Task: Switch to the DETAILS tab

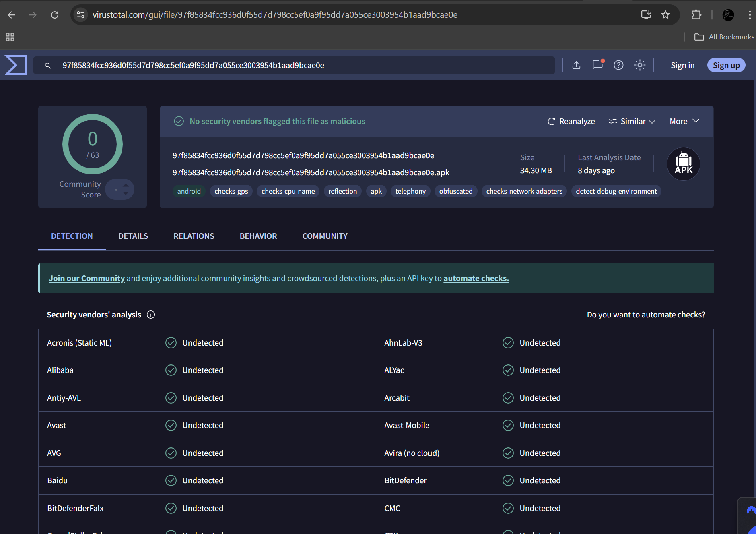Action: click(133, 236)
